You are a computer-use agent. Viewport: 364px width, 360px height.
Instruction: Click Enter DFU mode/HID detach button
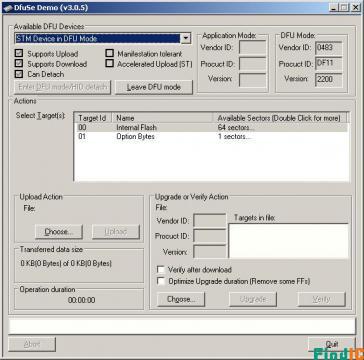coord(63,87)
